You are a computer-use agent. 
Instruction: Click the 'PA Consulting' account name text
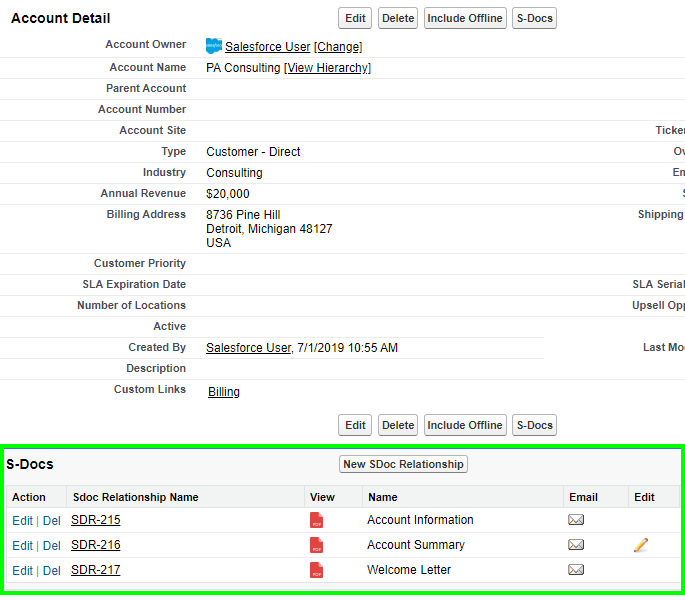[243, 68]
